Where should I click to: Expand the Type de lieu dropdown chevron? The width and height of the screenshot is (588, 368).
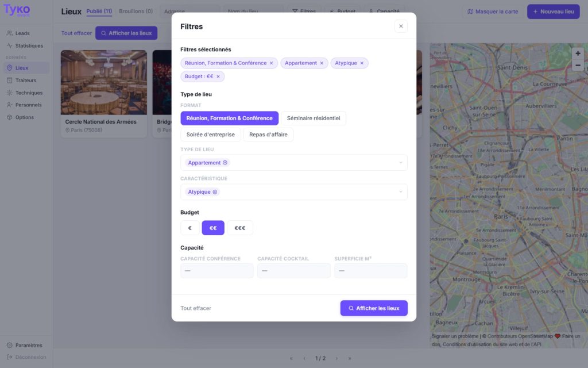(x=400, y=163)
